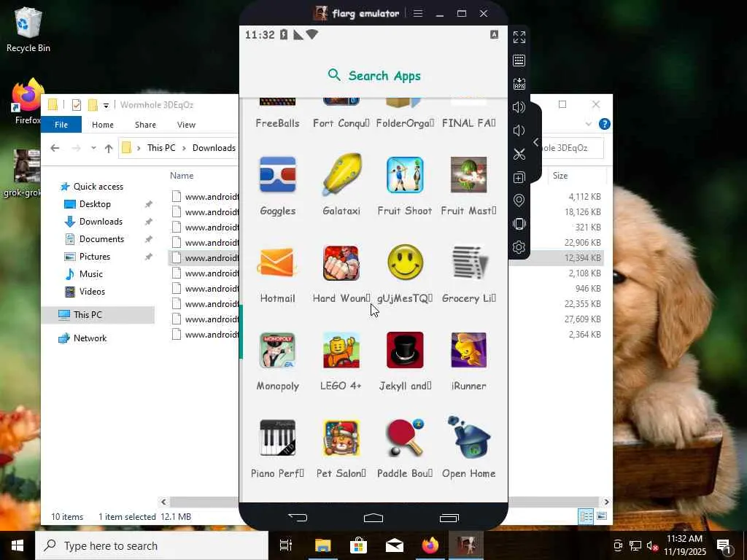Screen dimensions: 747x560
Task: Open the Fruit Shoot game
Action: (x=405, y=175)
